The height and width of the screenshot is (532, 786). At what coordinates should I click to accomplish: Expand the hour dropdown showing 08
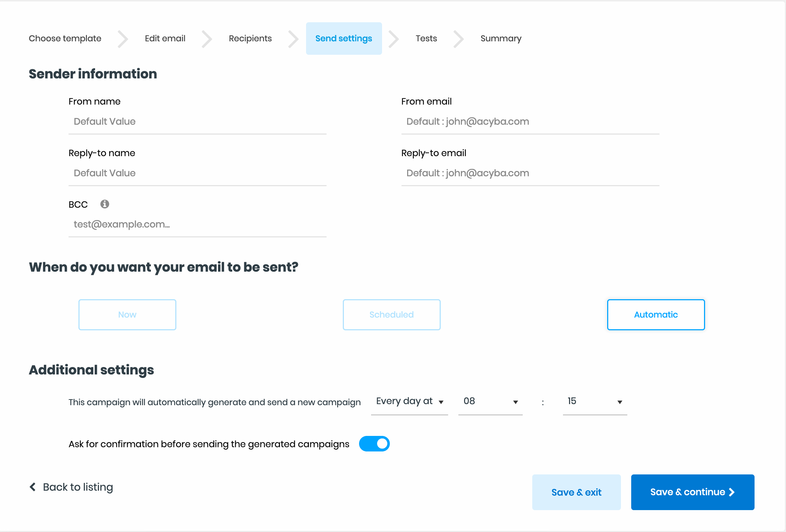491,402
